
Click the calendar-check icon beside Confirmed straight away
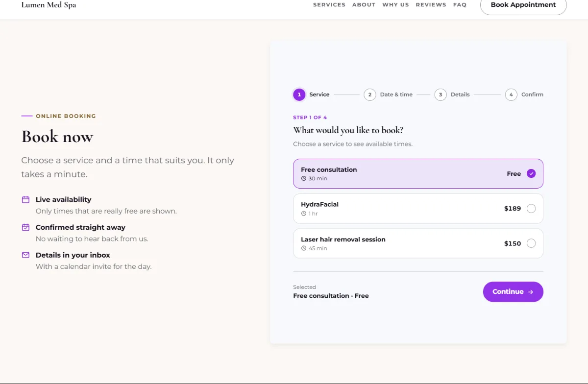(x=25, y=227)
